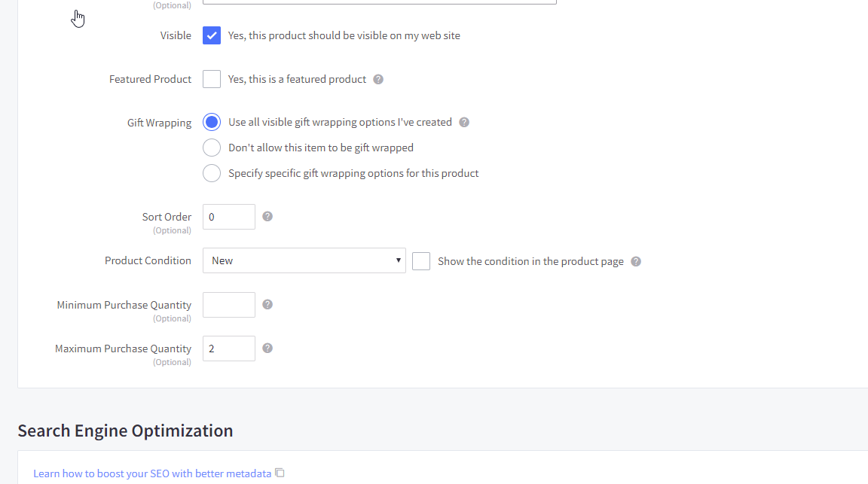This screenshot has height=484, width=868.
Task: Select the don't allow gift wrapping option
Action: 211,147
